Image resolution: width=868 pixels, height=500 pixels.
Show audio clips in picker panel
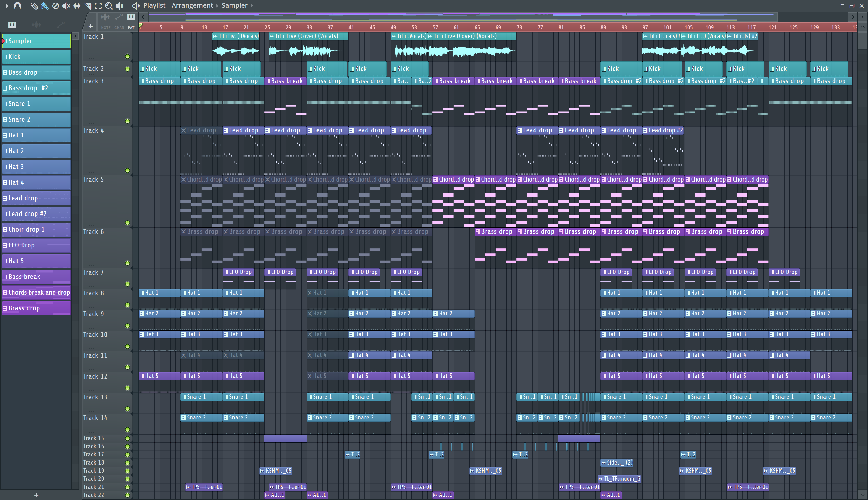click(x=36, y=24)
